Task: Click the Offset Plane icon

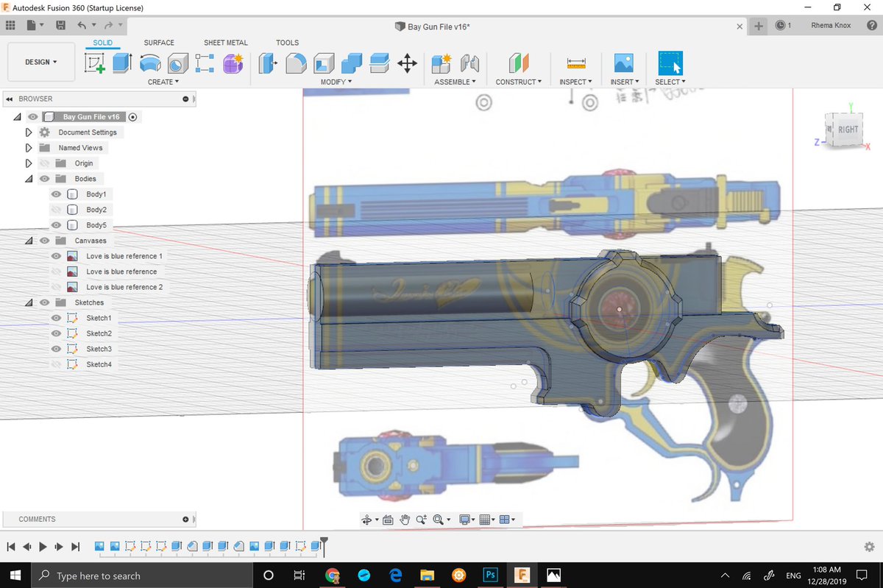Action: tap(519, 63)
